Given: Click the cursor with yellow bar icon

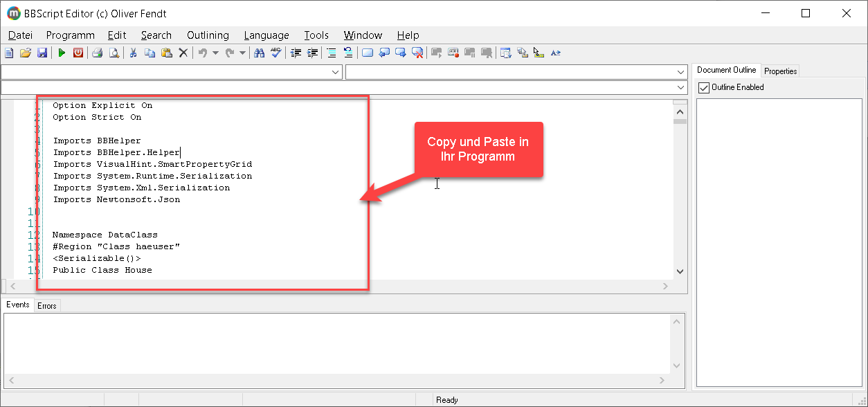Looking at the screenshot, I should point(539,53).
